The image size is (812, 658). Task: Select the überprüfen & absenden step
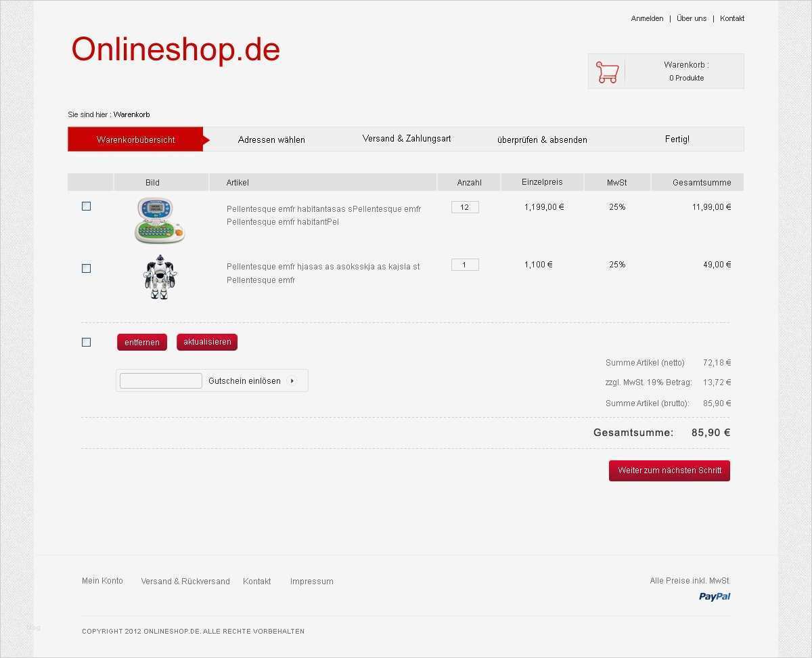(542, 139)
